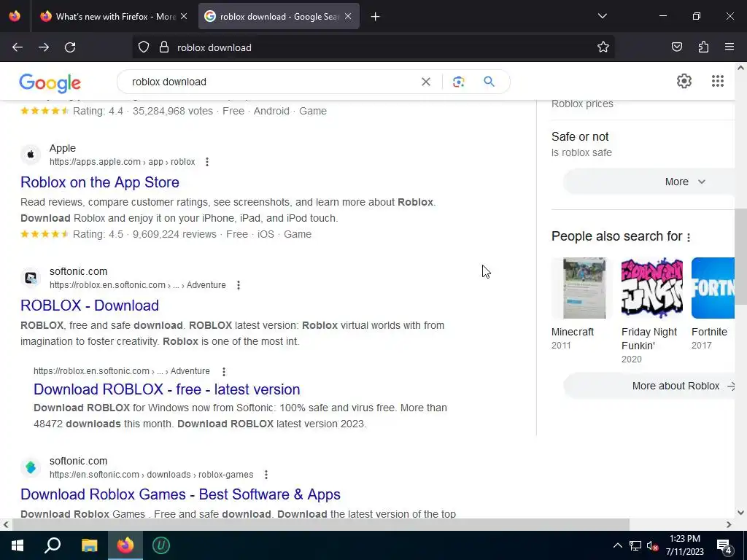Open a new tab with plus
The width and height of the screenshot is (747, 560).
376,17
